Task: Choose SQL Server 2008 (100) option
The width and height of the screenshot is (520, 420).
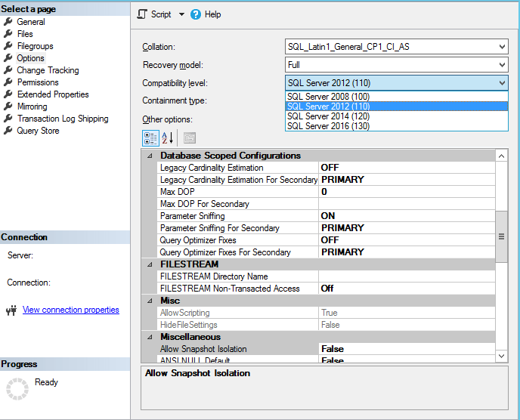Action: pyautogui.click(x=396, y=97)
